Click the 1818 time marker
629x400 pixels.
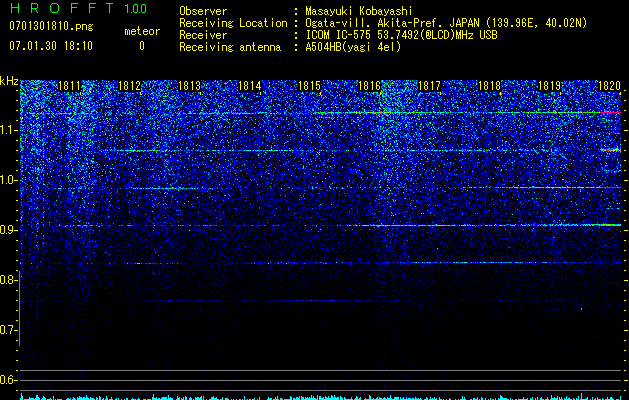pos(490,86)
